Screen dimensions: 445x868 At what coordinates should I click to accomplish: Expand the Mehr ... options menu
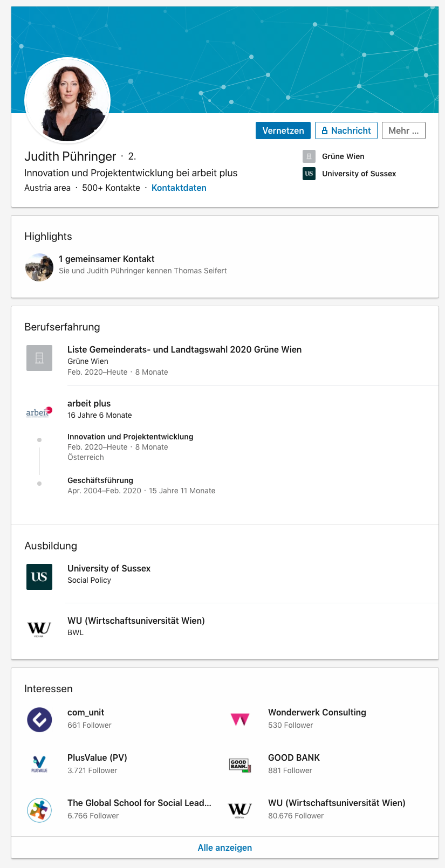tap(403, 130)
